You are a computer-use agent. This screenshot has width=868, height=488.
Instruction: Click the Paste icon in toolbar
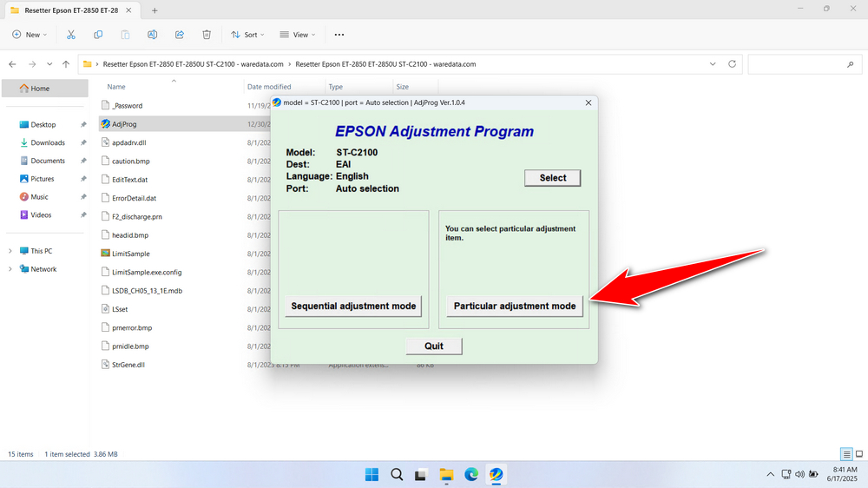tap(125, 35)
